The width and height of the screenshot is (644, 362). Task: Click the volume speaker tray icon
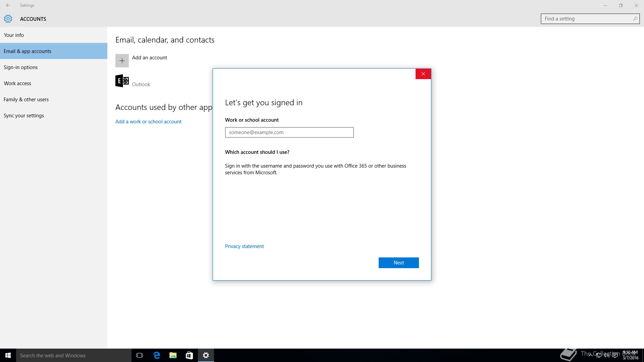point(606,356)
